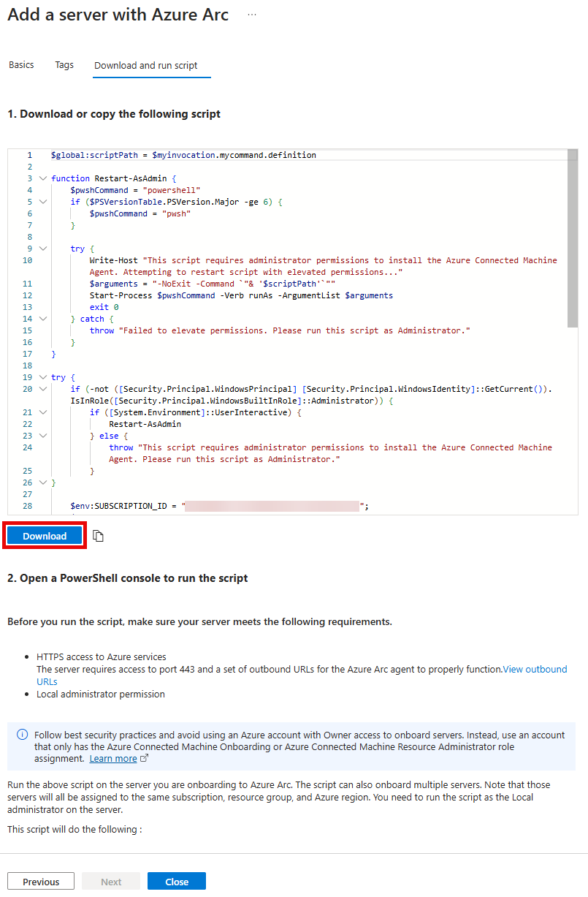Fold the PSVersion if block at line 5
The width and height of the screenshot is (588, 897).
[43, 202]
